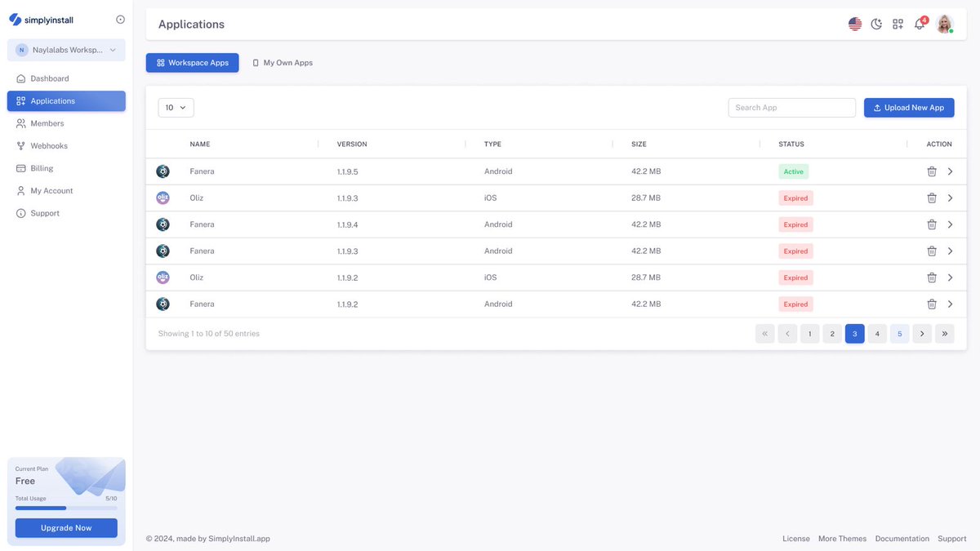Image resolution: width=980 pixels, height=551 pixels.
Task: Click Upload New App button
Action: (x=909, y=108)
